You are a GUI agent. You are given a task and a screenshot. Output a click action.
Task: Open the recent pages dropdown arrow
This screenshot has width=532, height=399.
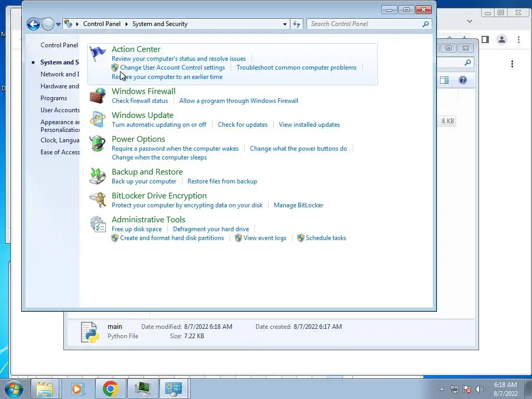[58, 24]
